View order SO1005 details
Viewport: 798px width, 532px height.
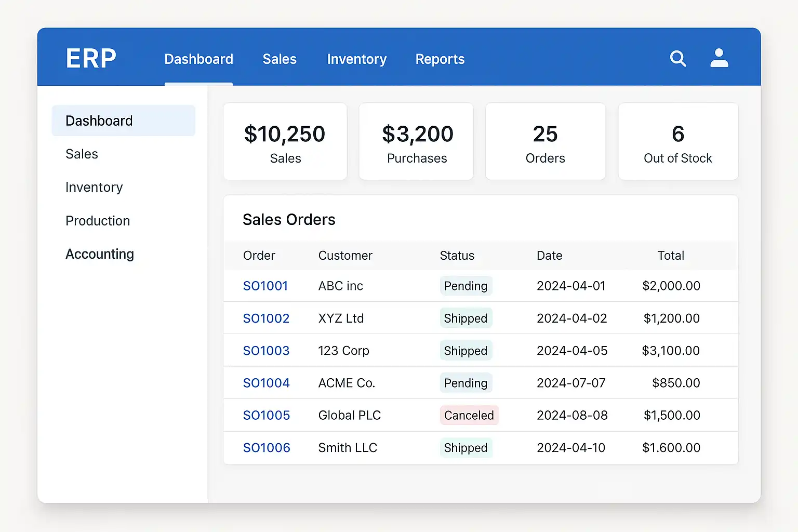[x=267, y=415]
